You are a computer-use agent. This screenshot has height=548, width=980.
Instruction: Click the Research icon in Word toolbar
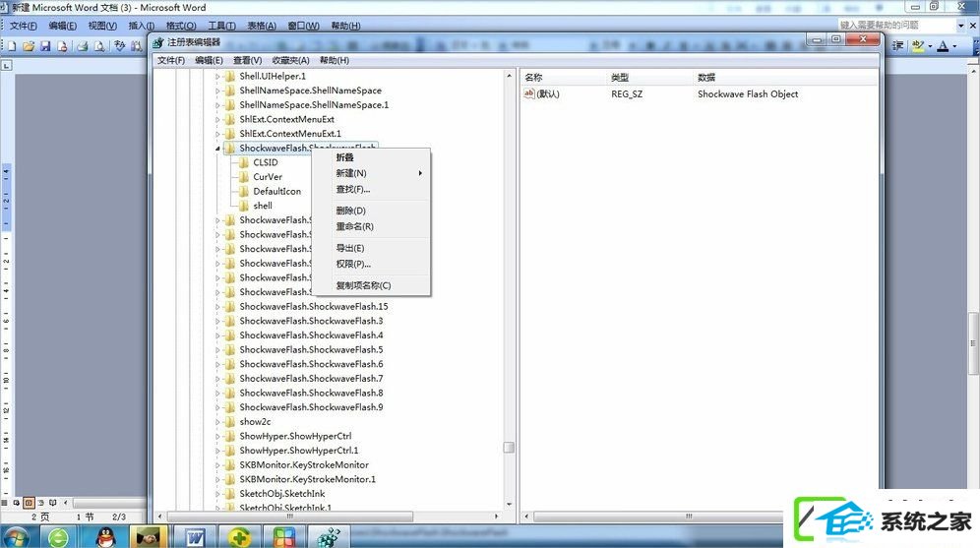coord(136,45)
